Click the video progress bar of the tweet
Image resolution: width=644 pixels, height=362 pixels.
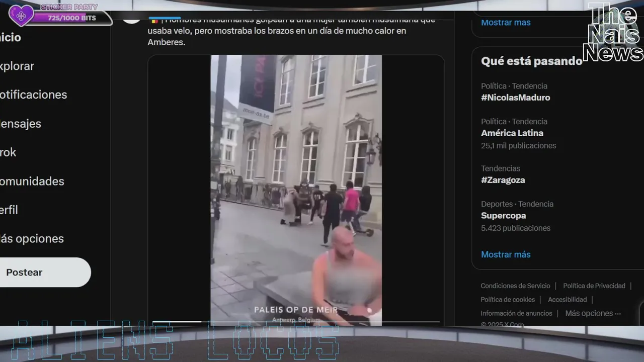pyautogui.click(x=296, y=322)
